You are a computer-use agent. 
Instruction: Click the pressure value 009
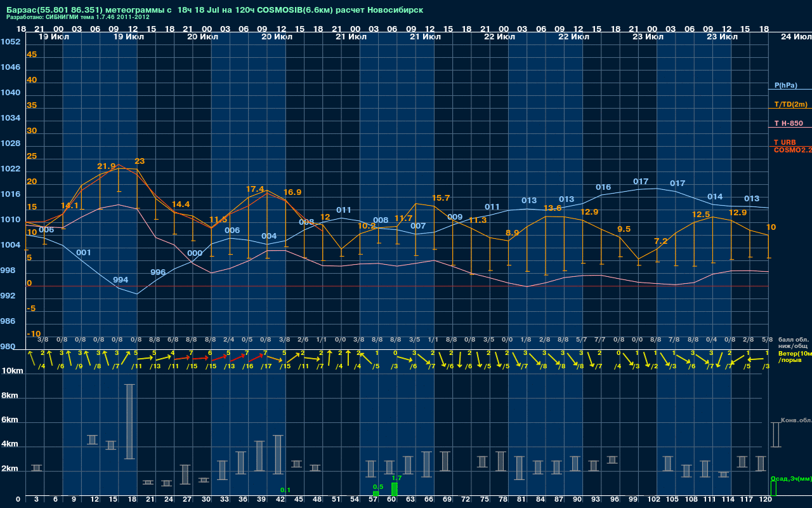(455, 217)
